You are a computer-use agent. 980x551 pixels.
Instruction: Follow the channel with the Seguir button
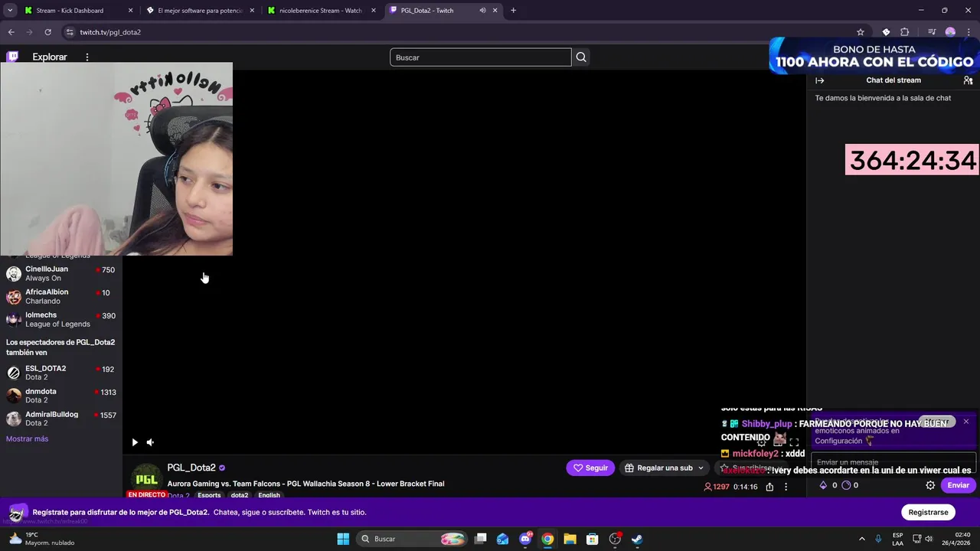[590, 468]
